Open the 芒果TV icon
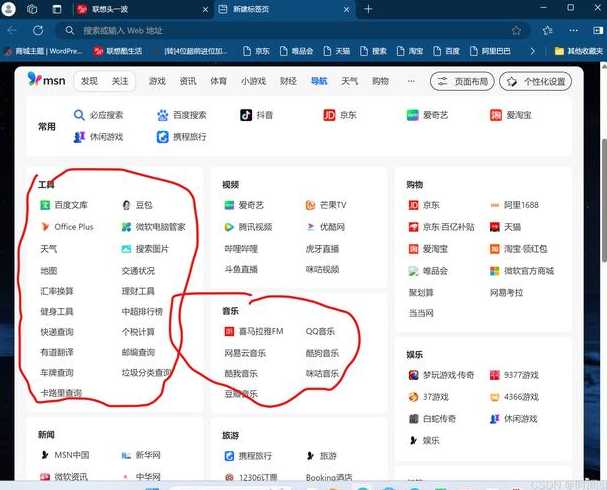The width and height of the screenshot is (607, 490). click(310, 205)
